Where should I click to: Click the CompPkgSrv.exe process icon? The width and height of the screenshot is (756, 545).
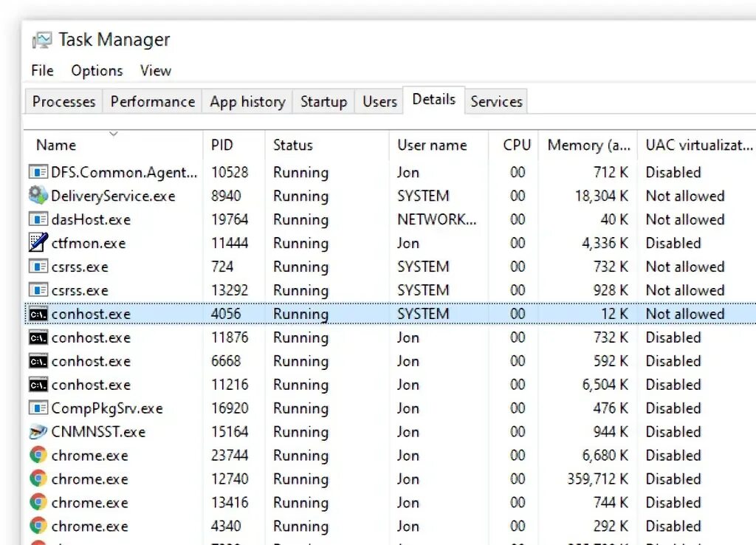tap(38, 408)
